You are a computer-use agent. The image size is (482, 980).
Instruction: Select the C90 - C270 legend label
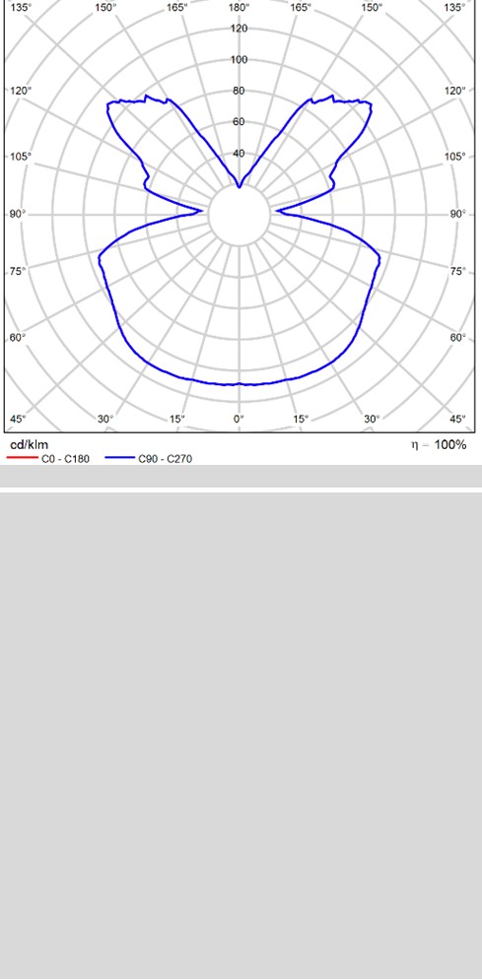pyautogui.click(x=165, y=459)
